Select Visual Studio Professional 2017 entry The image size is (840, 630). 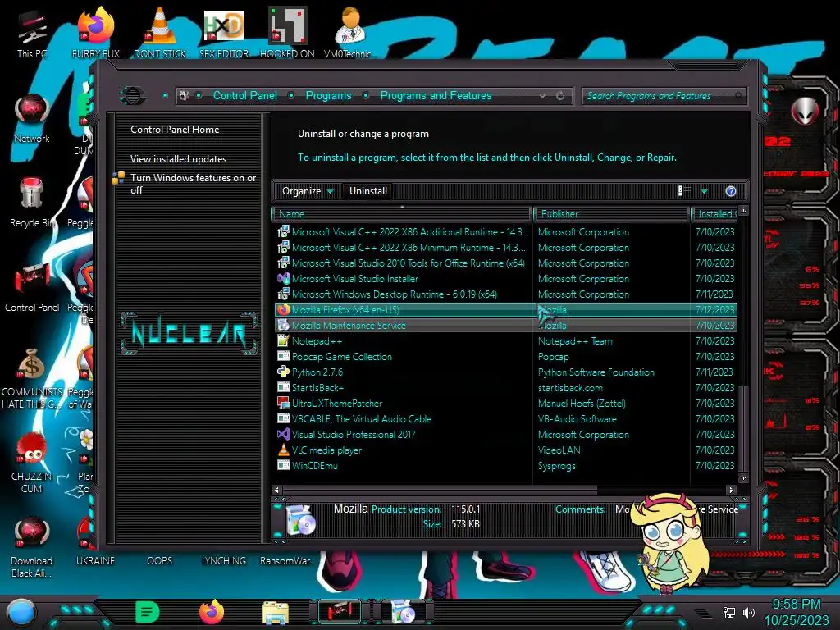pos(505,435)
